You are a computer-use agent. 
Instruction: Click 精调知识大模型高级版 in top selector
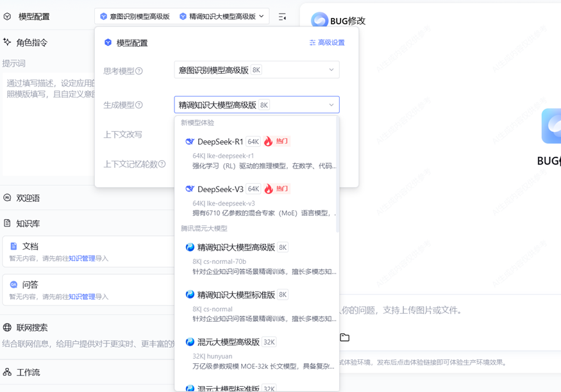coord(218,16)
